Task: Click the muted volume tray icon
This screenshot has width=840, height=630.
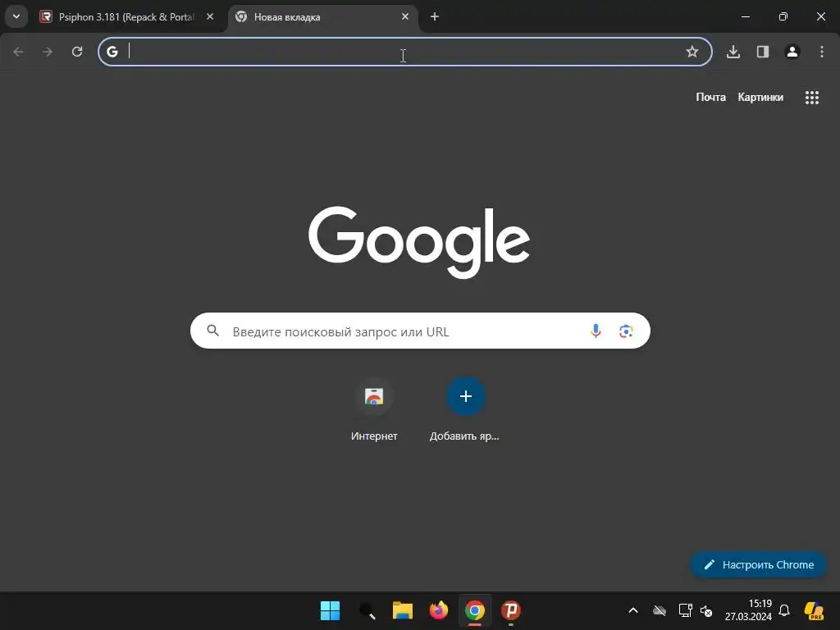Action: 706,610
